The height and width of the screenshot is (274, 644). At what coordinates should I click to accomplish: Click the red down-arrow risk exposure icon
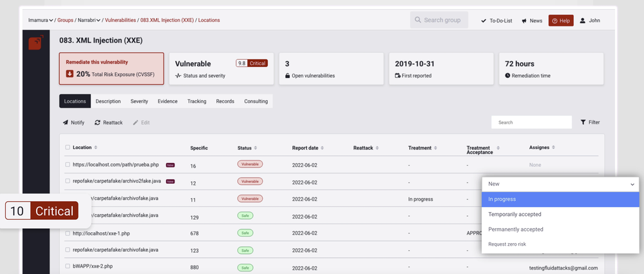(x=70, y=73)
